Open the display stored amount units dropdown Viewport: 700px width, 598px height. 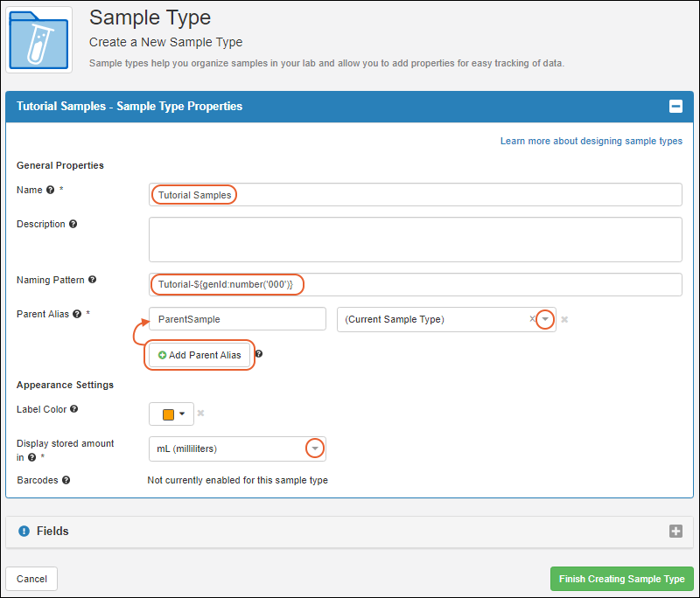pos(314,448)
